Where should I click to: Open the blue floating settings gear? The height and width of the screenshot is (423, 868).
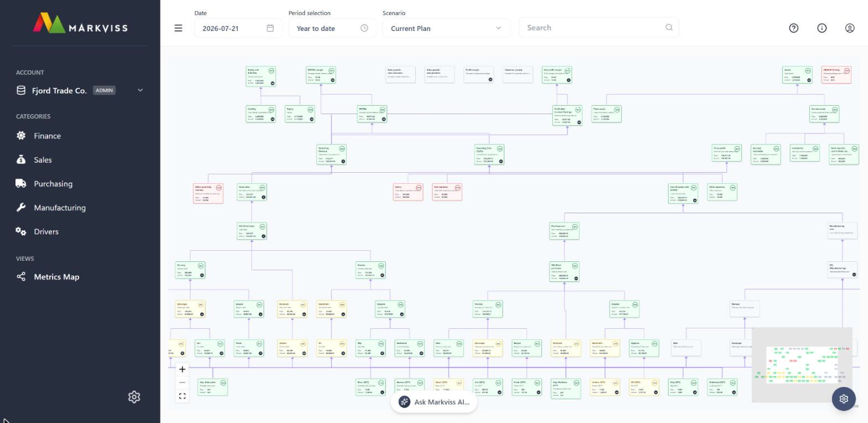[844, 399]
